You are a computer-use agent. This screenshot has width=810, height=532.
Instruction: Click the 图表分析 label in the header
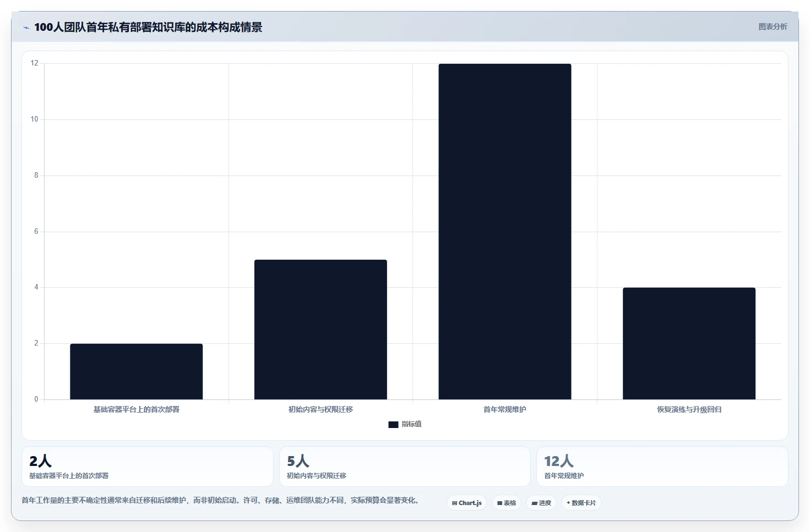pos(773,26)
